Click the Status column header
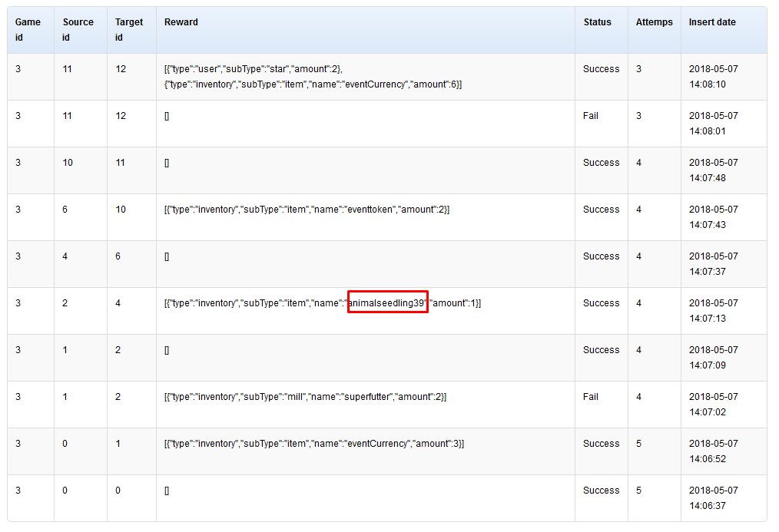Image resolution: width=779 pixels, height=532 pixels. (x=597, y=22)
